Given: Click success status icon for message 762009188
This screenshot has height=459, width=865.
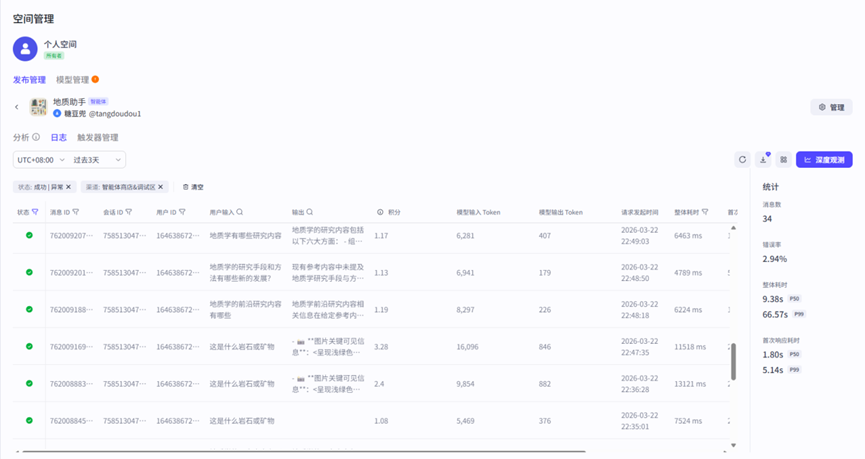Looking at the screenshot, I should [x=29, y=309].
